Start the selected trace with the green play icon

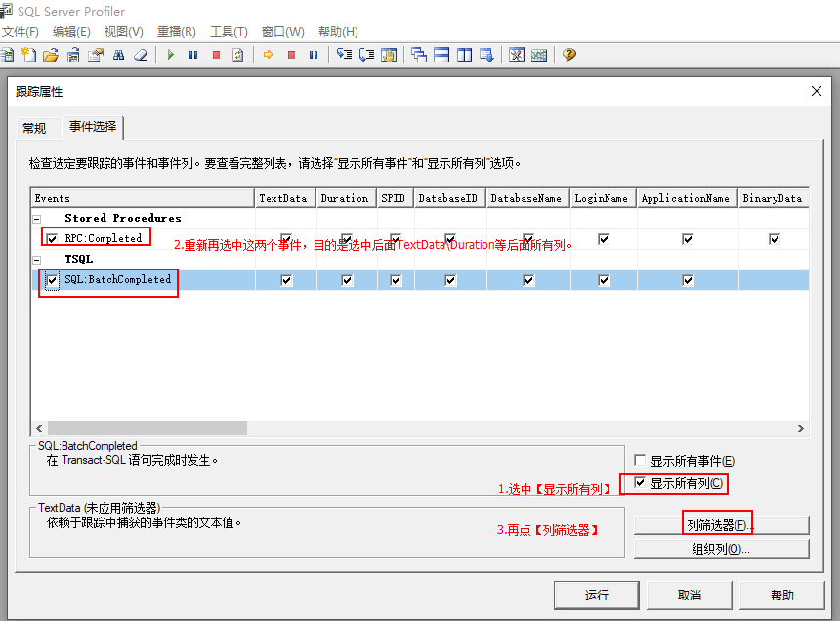[170, 55]
